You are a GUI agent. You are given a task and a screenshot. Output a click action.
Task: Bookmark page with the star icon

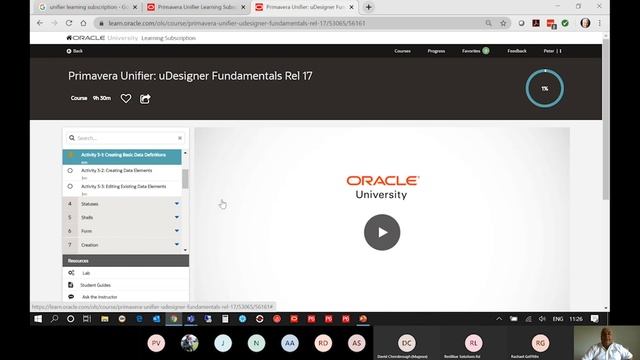tap(503, 23)
